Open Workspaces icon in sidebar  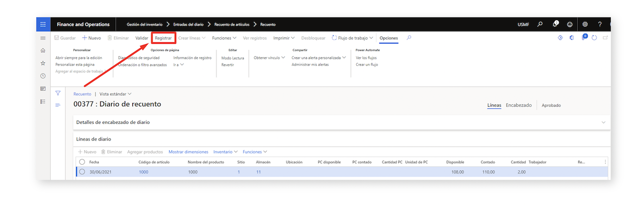[43, 89]
